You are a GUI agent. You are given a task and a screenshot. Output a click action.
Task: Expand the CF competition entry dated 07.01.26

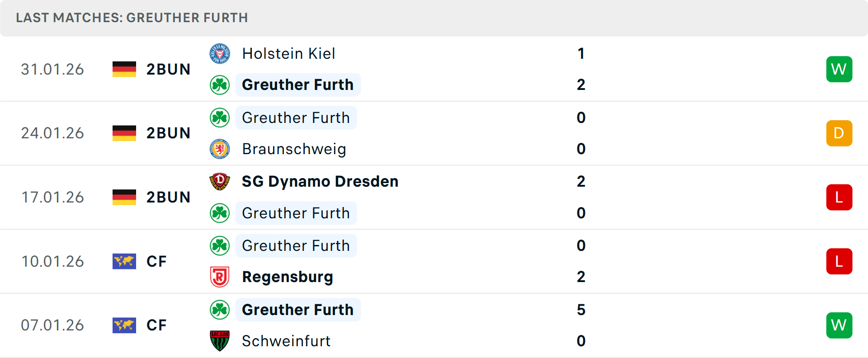click(x=156, y=325)
